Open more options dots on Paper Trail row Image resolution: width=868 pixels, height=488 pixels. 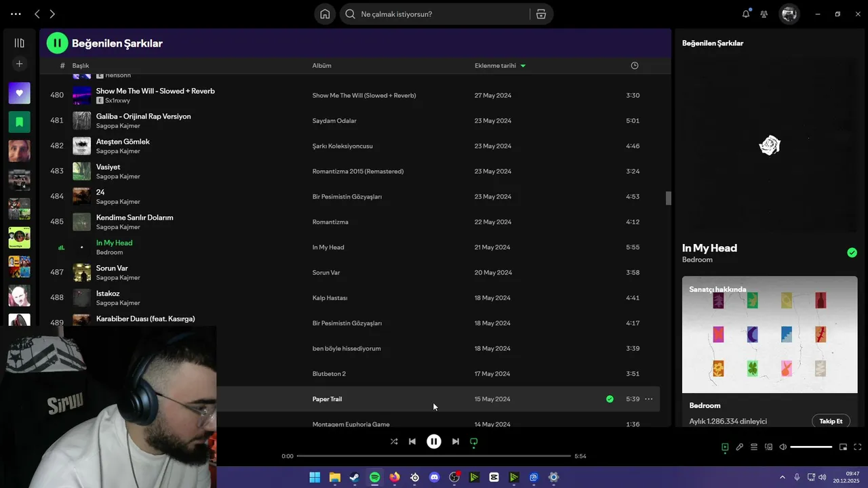click(x=649, y=399)
